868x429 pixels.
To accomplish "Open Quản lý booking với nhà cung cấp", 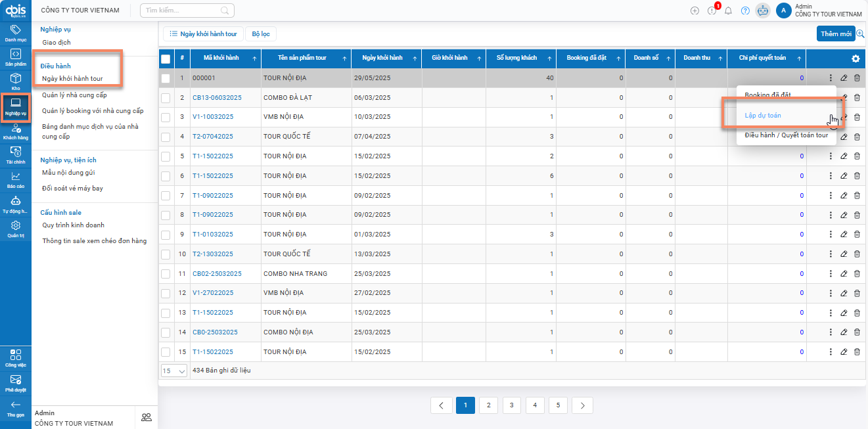I will [x=93, y=110].
